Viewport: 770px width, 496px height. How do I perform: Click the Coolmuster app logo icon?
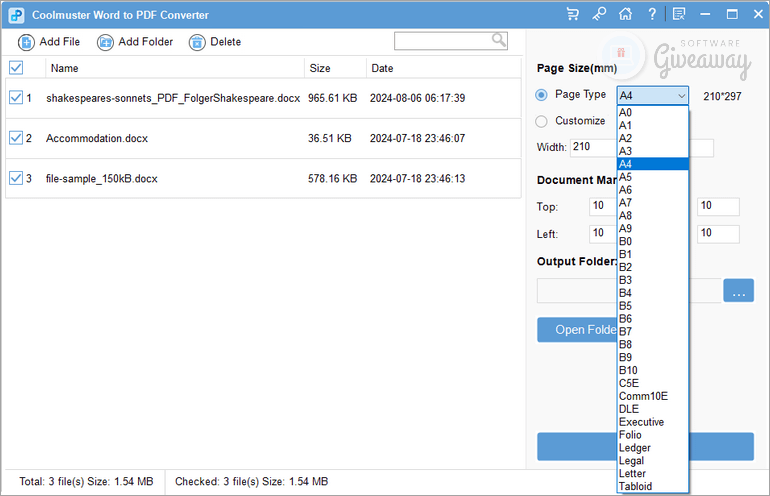[x=16, y=15]
